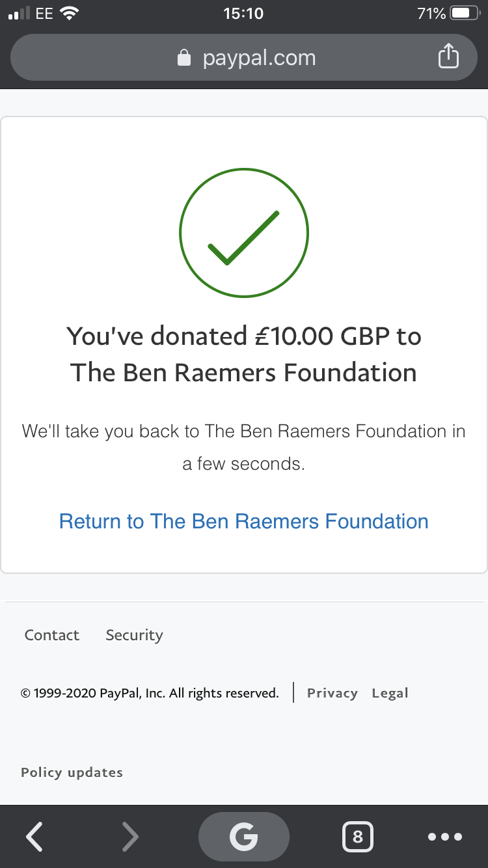Tap the 15:10 clock in status bar
The image size is (488, 868).
click(x=243, y=14)
